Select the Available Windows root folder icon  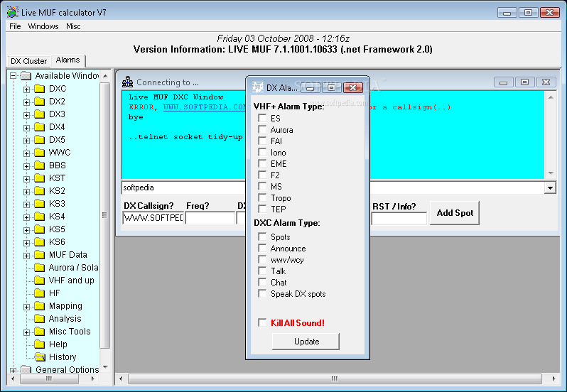[x=26, y=76]
